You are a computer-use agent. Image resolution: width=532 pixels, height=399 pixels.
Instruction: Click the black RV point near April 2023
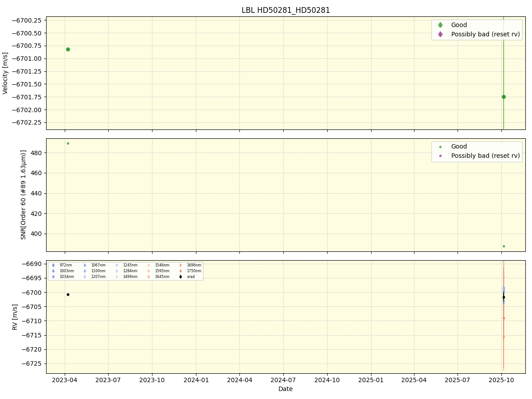pos(68,294)
